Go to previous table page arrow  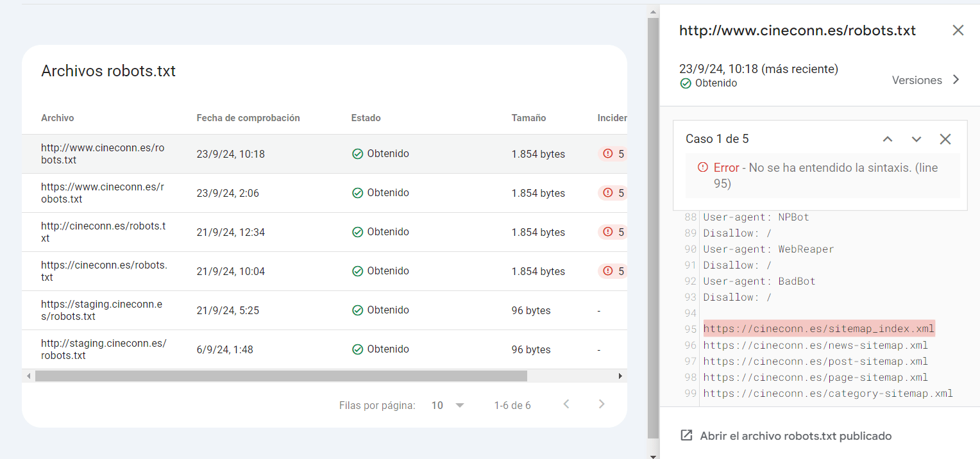566,404
